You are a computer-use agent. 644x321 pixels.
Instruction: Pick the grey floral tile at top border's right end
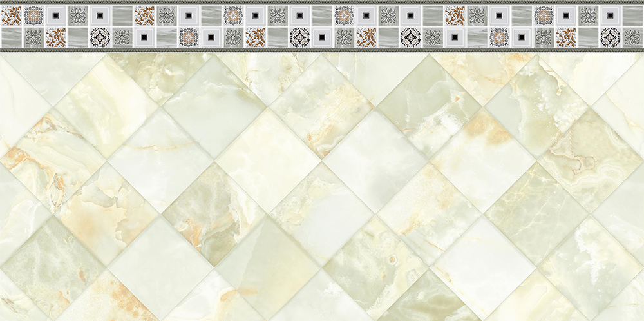point(588,15)
